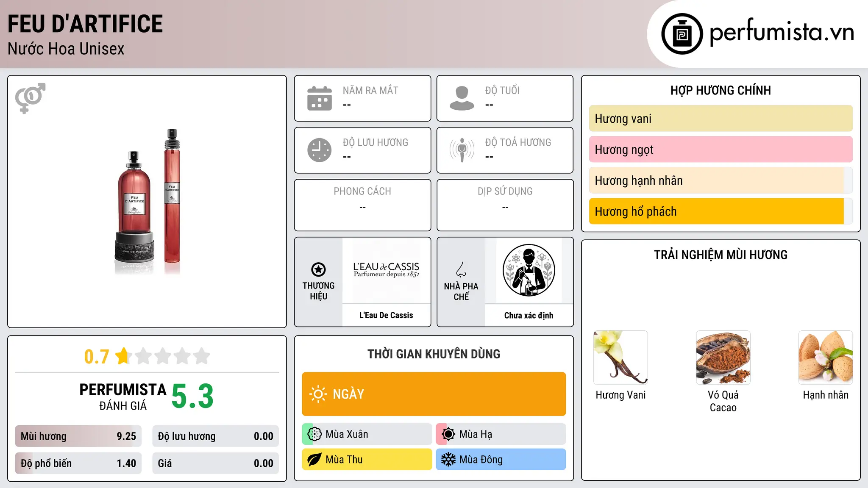Click the perfumer illustration icon
Image resolution: width=868 pixels, height=488 pixels.
(x=529, y=270)
